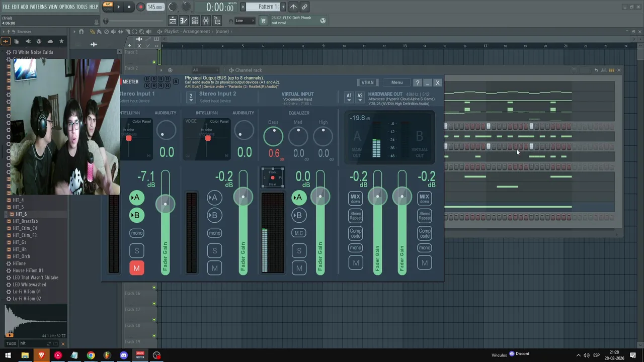The image size is (644, 362).
Task: Select the playlist Zoom magnifier tool
Action: pos(142,32)
